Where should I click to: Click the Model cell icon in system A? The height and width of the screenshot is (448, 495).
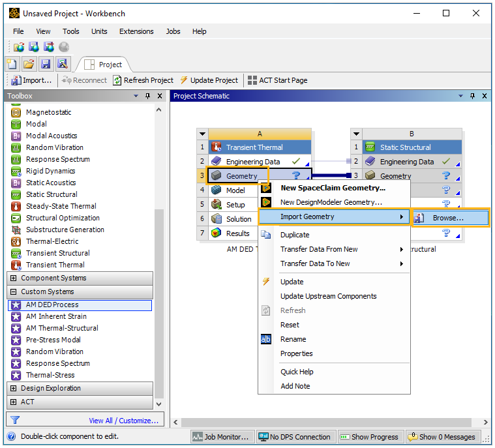217,190
